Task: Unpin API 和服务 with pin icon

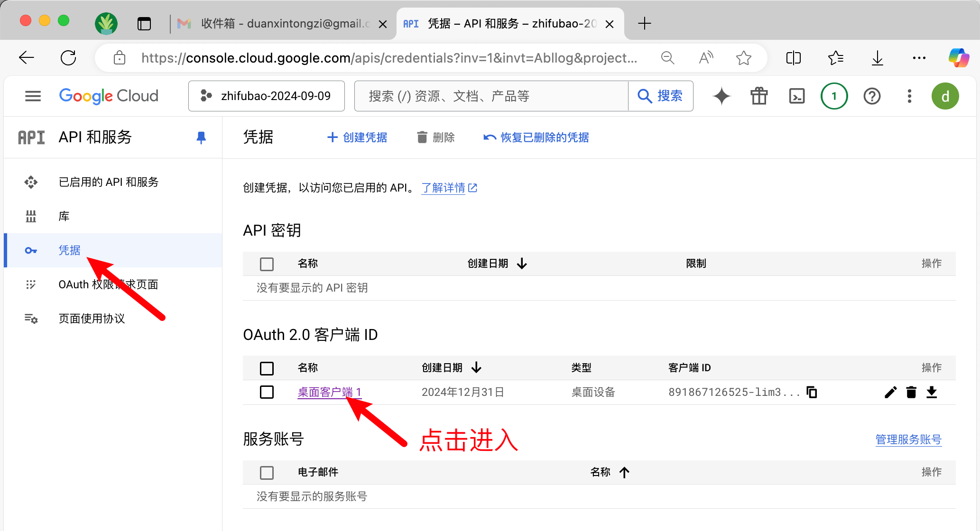Action: [x=201, y=137]
